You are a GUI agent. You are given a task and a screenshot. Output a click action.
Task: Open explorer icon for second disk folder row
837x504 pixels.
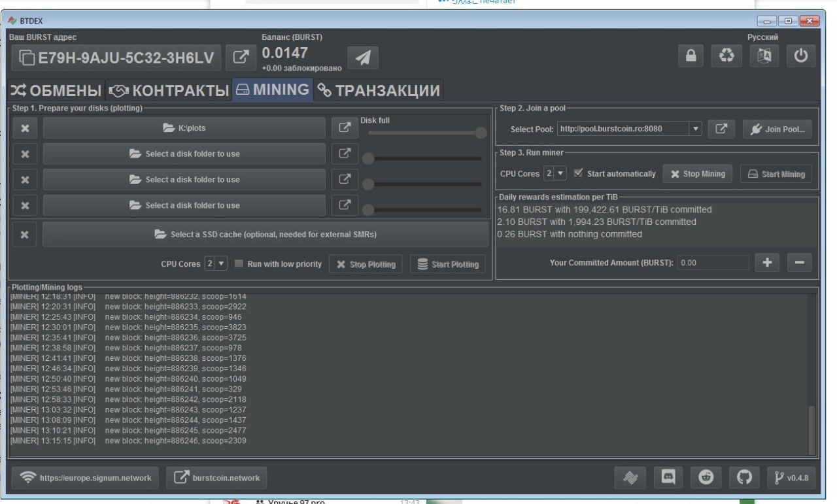[345, 154]
